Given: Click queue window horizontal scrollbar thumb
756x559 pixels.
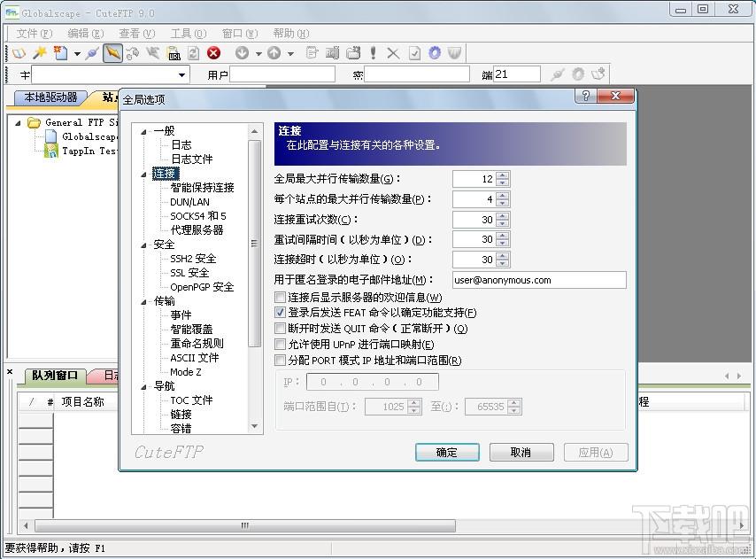Looking at the screenshot, I should (245, 525).
